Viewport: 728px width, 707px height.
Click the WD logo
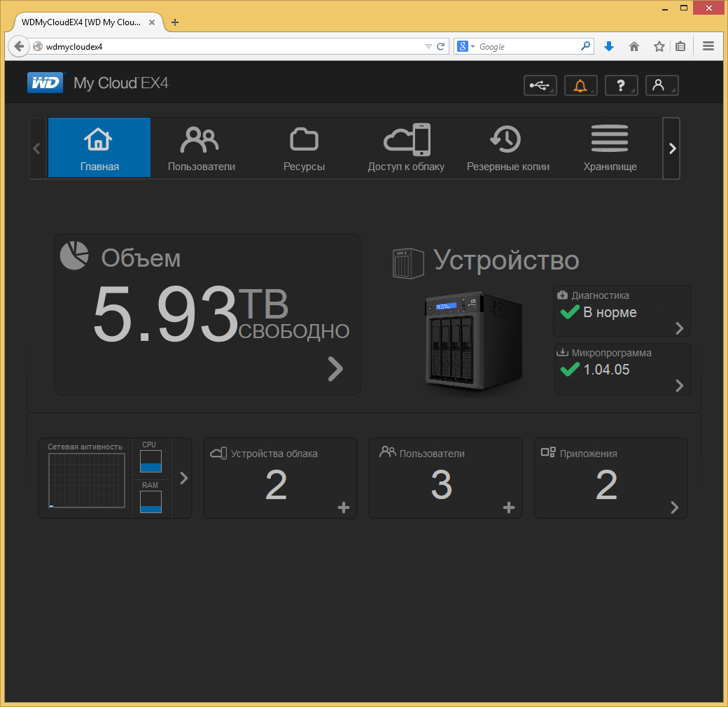click(45, 83)
